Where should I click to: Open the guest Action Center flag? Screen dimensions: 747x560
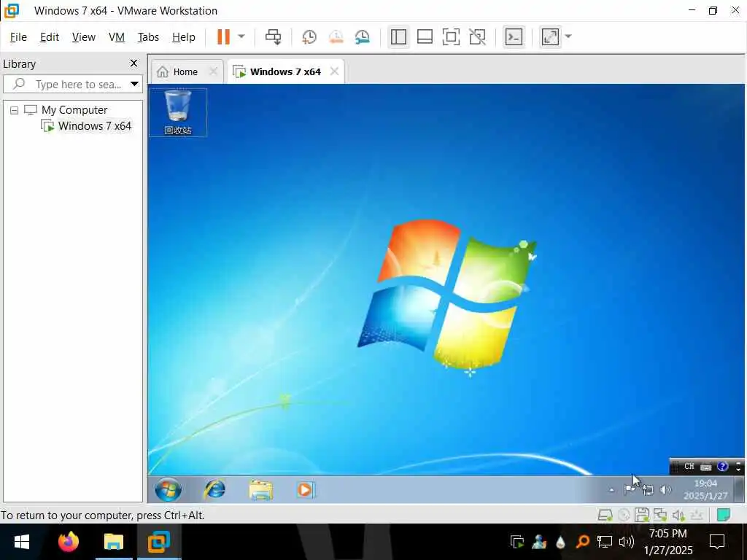[x=630, y=489]
